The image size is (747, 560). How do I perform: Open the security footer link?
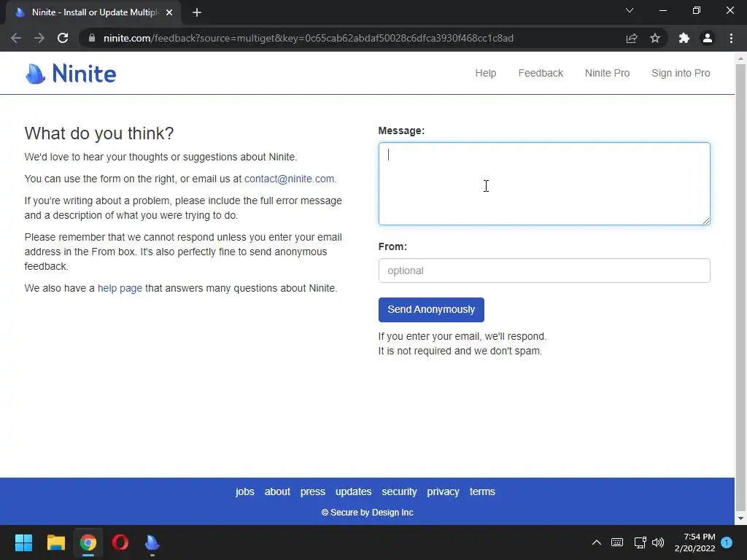(x=399, y=491)
